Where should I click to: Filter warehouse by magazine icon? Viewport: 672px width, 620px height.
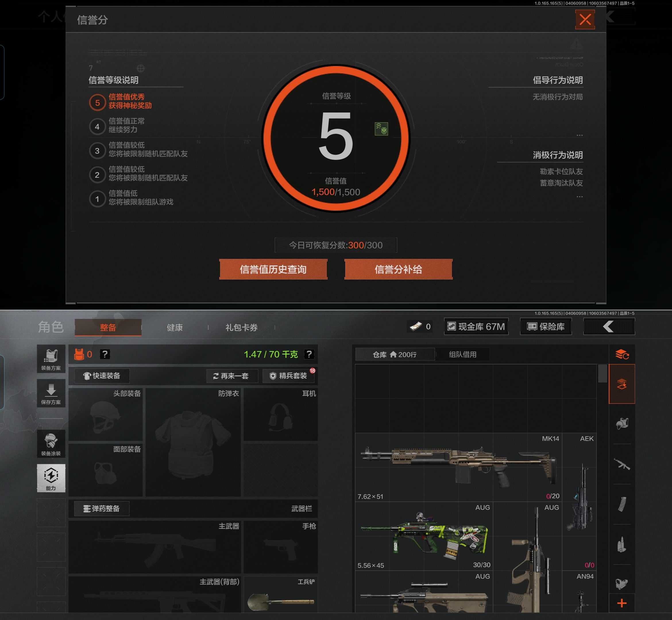point(622,504)
